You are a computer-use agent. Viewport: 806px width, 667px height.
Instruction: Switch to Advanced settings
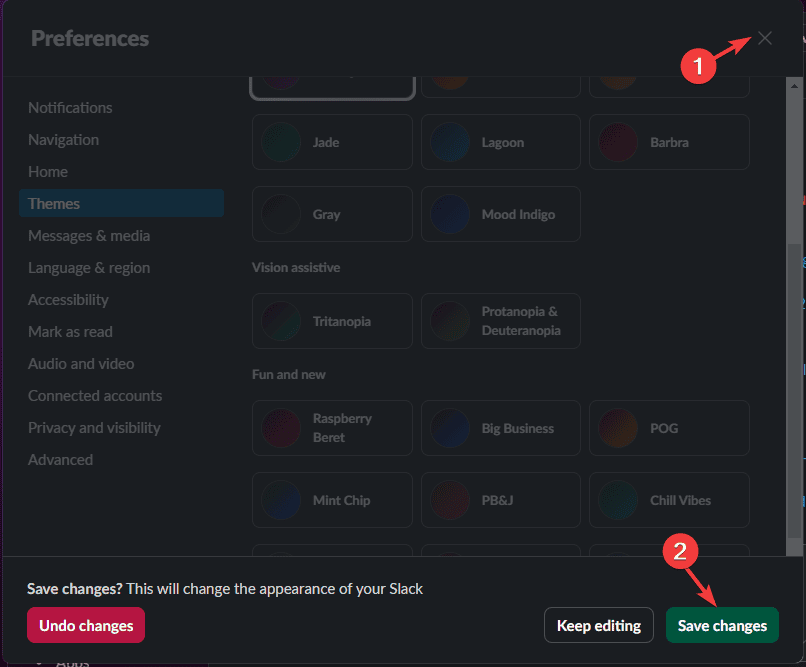point(60,460)
